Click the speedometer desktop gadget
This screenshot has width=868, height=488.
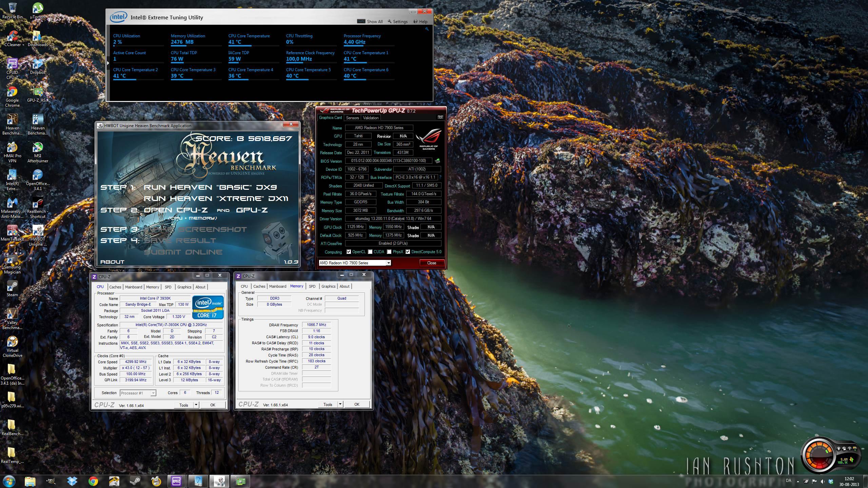point(831,455)
